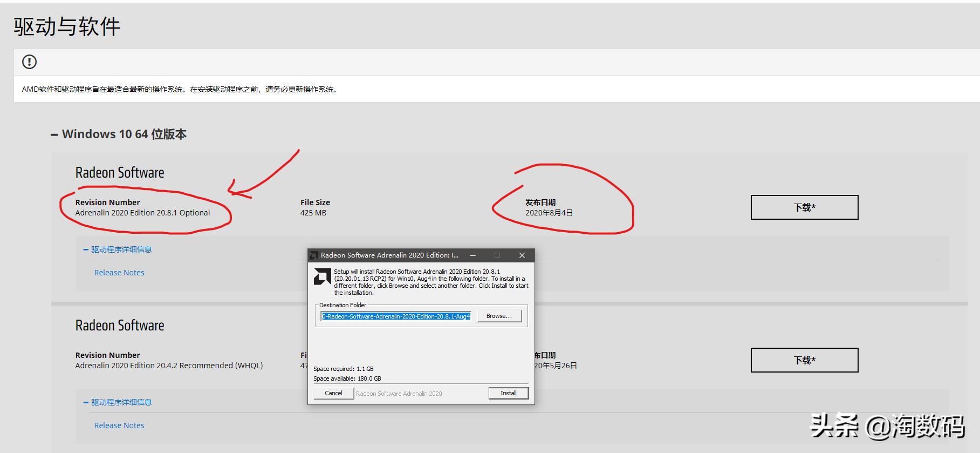Click the alert exclamation icon in notice bar
The width and height of the screenshot is (980, 453).
click(x=30, y=62)
